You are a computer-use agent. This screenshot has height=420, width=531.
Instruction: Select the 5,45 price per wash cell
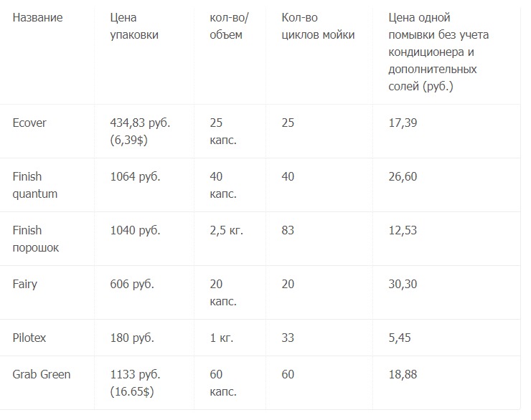point(398,338)
